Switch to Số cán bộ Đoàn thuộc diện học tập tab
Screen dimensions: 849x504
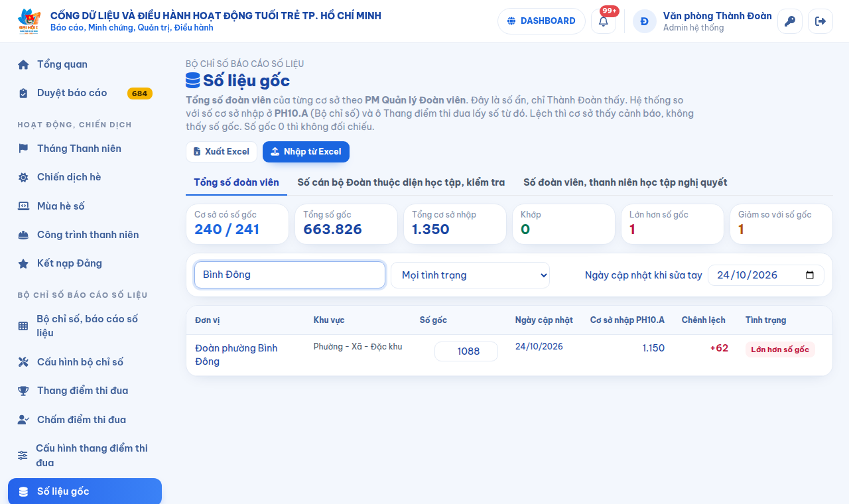(401, 182)
